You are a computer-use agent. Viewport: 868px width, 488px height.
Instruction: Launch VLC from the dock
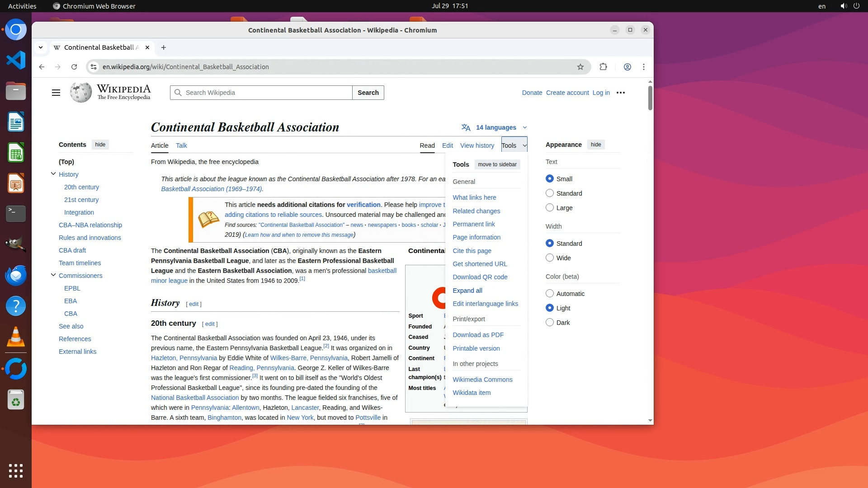[x=16, y=338]
